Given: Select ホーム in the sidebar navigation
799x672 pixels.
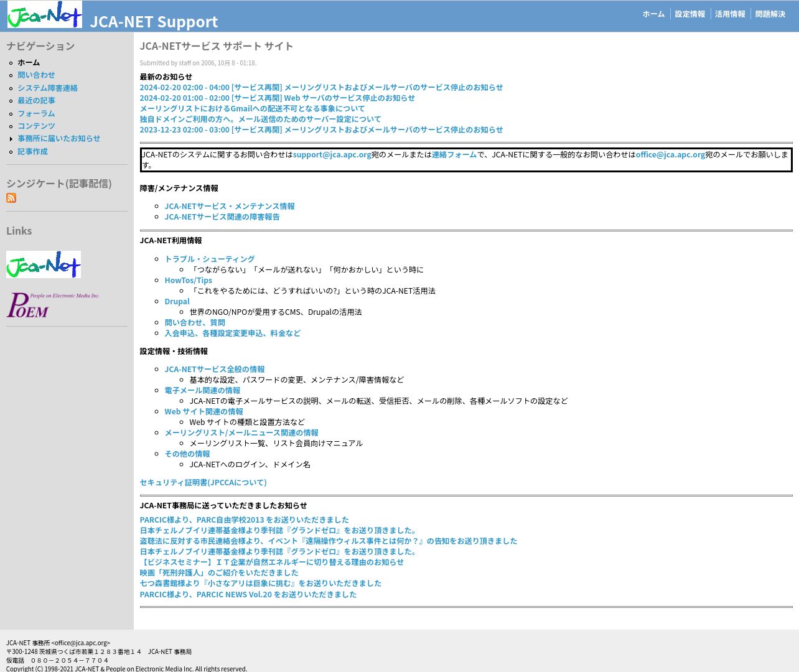Looking at the screenshot, I should 29,62.
